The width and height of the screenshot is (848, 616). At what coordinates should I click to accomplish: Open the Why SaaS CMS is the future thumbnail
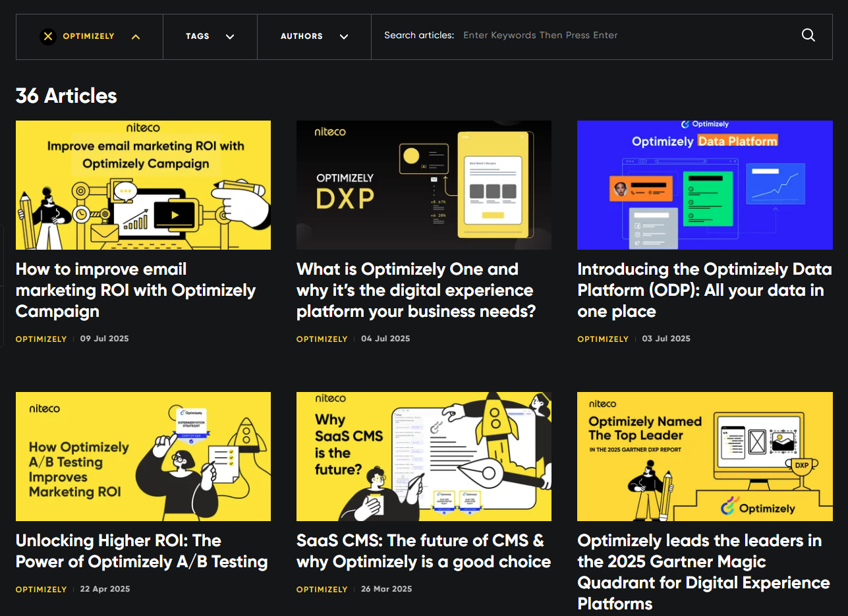pyautogui.click(x=424, y=457)
